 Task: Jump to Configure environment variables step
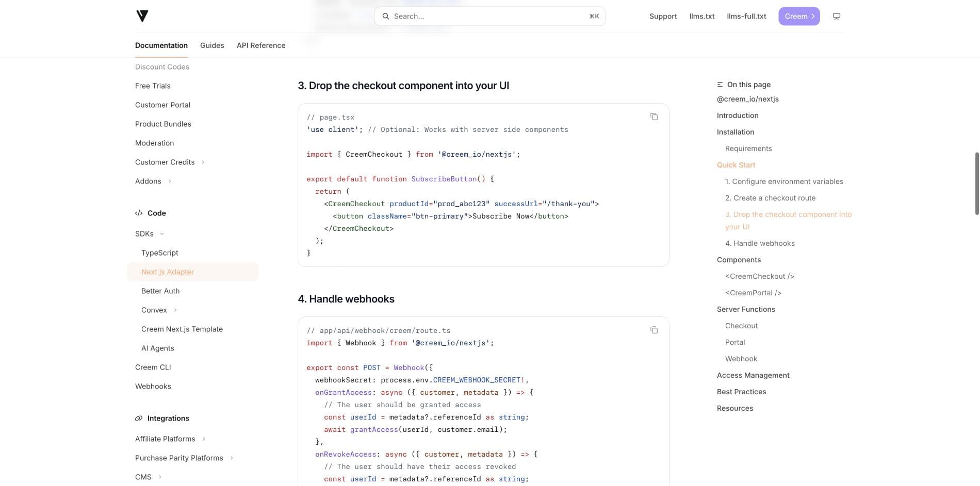click(x=784, y=181)
